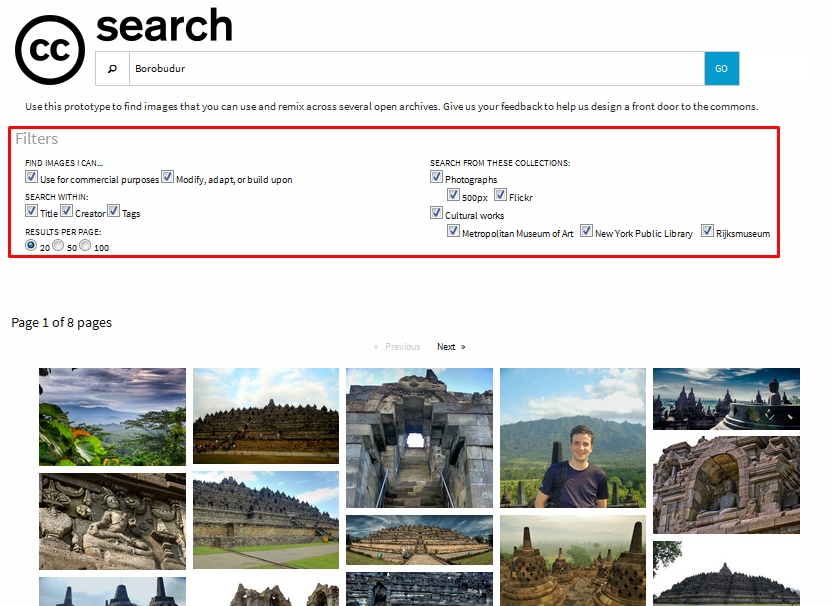This screenshot has height=606, width=832.
Task: Uncheck the Cultural works collection
Action: click(x=437, y=212)
